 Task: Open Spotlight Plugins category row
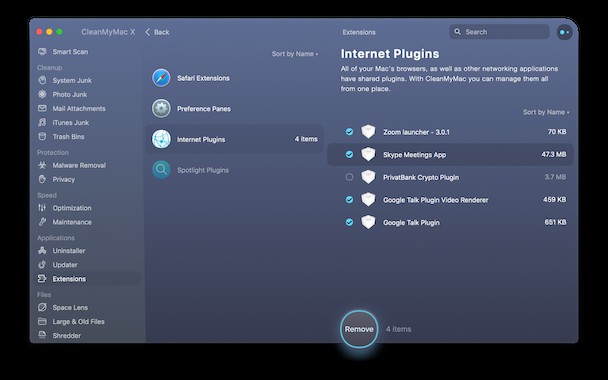(234, 170)
